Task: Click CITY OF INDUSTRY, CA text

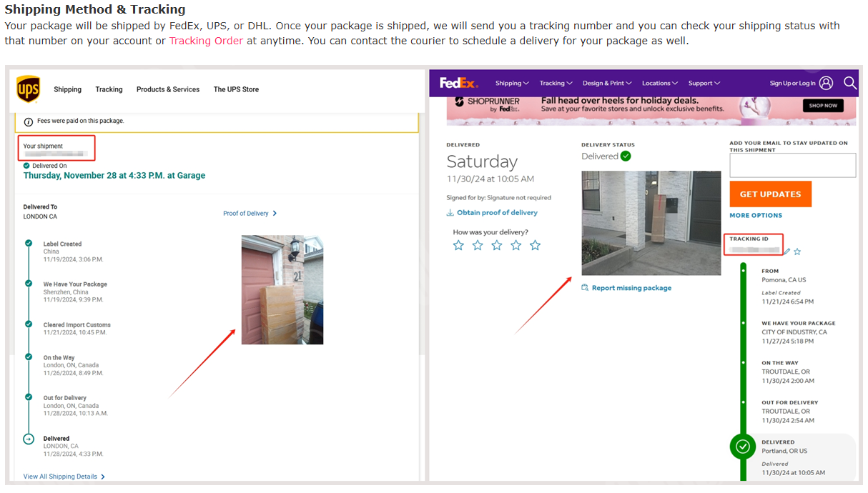Action: [x=794, y=332]
